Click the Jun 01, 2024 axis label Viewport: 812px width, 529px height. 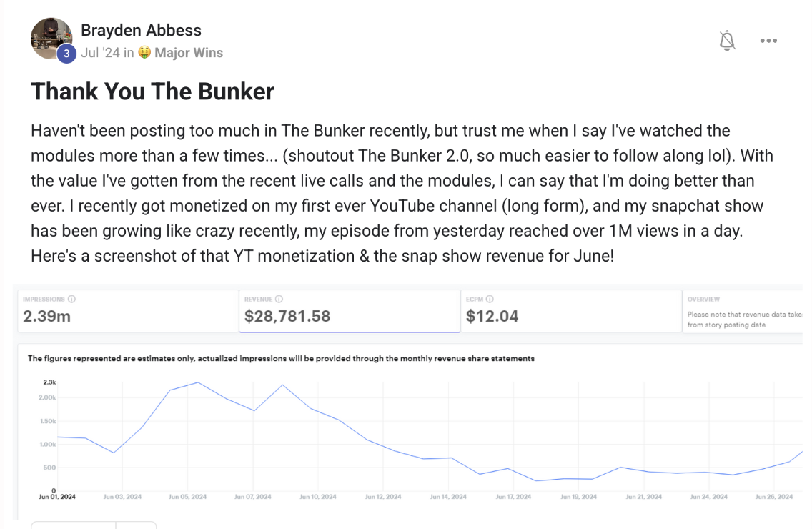(57, 497)
